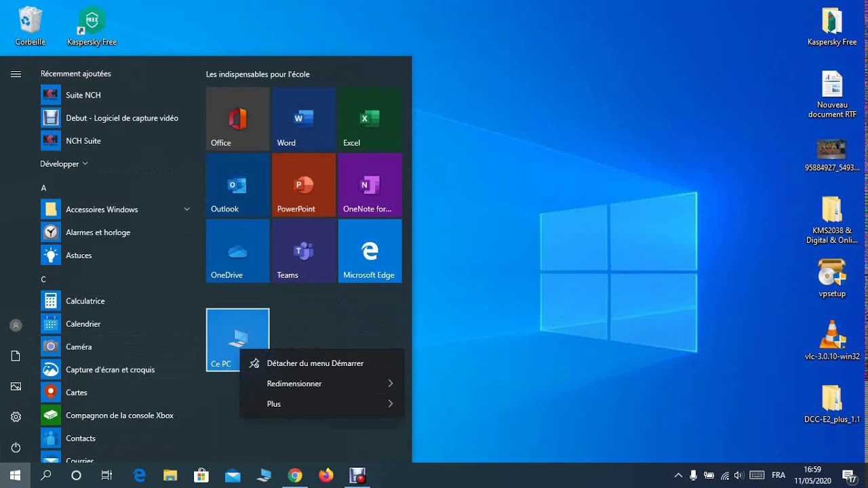This screenshot has height=488, width=868.
Task: Launch Firefox from taskbar
Action: point(326,475)
